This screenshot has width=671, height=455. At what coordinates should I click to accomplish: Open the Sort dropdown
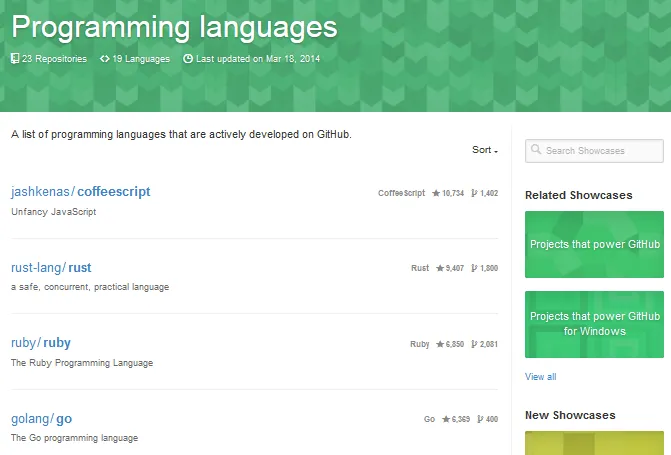point(485,150)
